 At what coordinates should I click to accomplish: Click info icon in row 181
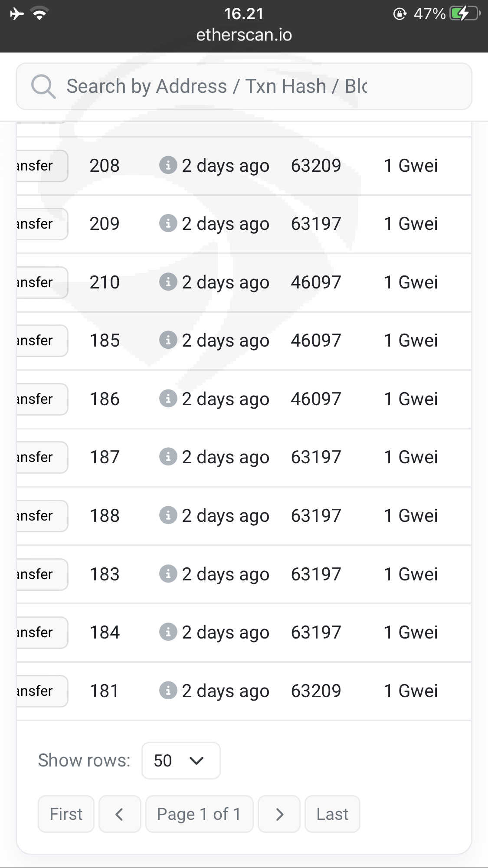tap(168, 691)
